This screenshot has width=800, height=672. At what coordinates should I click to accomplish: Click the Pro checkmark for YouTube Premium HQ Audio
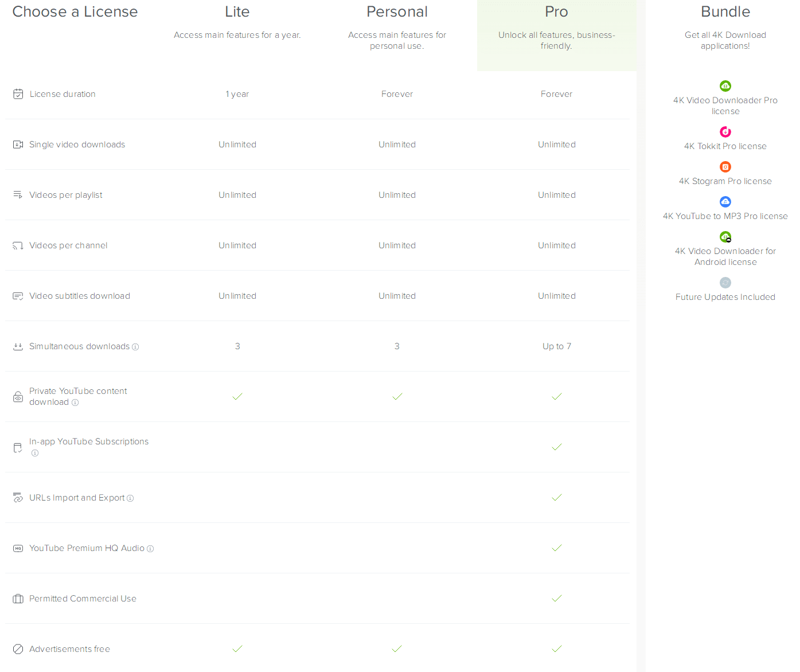pyautogui.click(x=557, y=548)
